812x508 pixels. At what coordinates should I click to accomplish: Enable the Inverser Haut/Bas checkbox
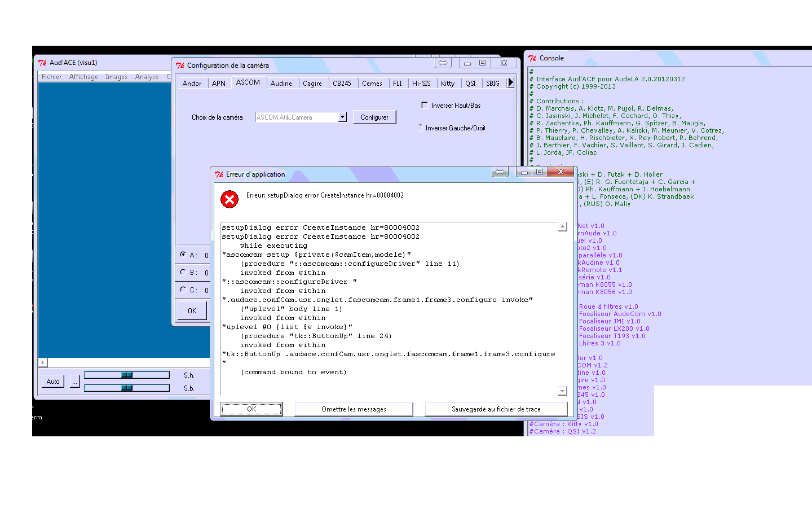click(425, 105)
